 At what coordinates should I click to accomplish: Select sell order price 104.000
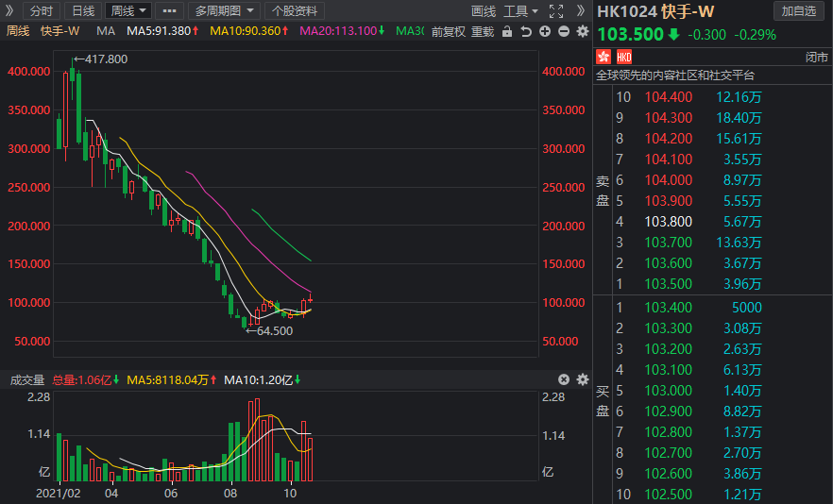tap(669, 180)
